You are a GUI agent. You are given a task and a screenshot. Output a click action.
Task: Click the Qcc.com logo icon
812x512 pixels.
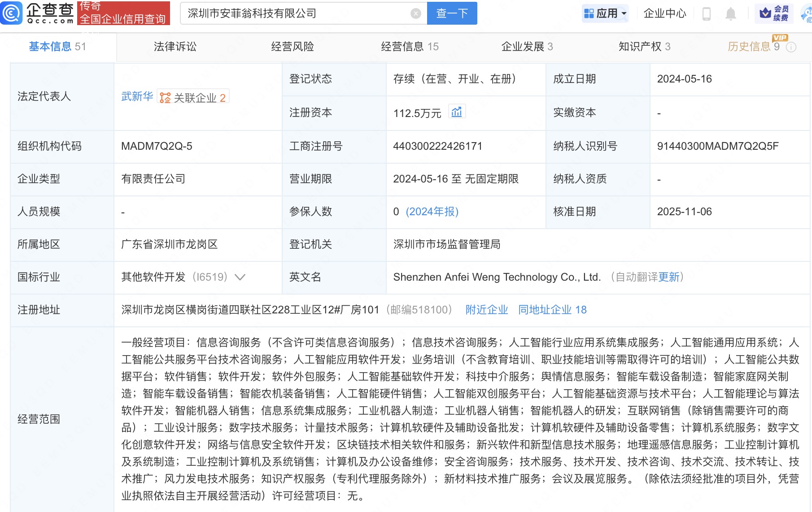[x=11, y=13]
